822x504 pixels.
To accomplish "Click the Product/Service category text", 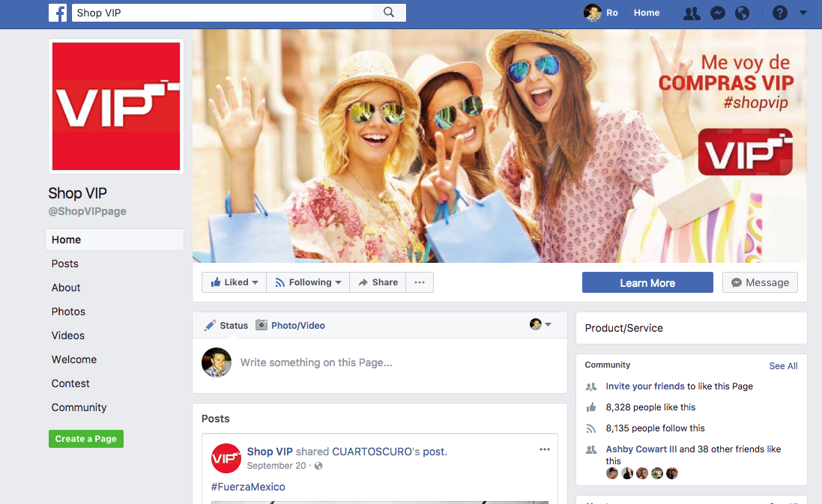I will [624, 328].
